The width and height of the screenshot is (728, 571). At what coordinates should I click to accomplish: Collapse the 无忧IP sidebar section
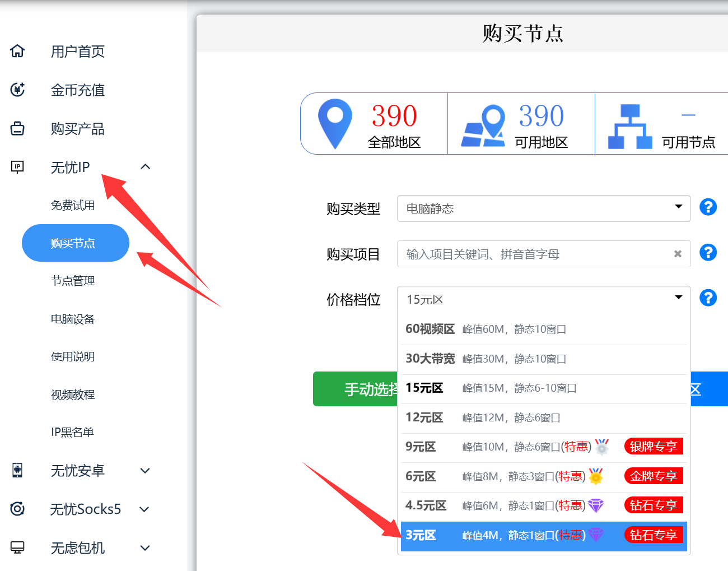coord(146,167)
